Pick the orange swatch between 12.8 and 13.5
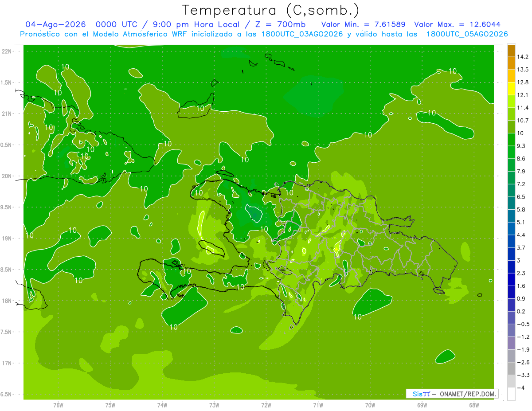 (x=511, y=76)
